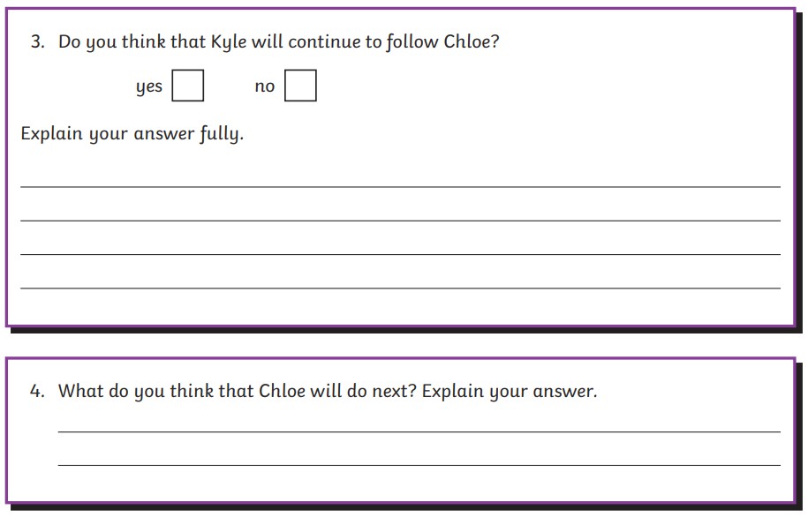This screenshot has width=808, height=532.
Task: Tick the no checkbox
Action: coord(300,86)
